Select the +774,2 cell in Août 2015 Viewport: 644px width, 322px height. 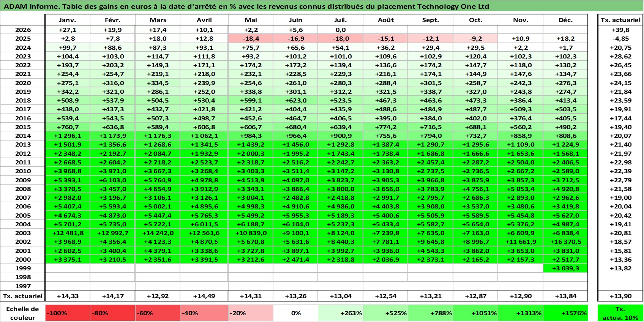385,127
